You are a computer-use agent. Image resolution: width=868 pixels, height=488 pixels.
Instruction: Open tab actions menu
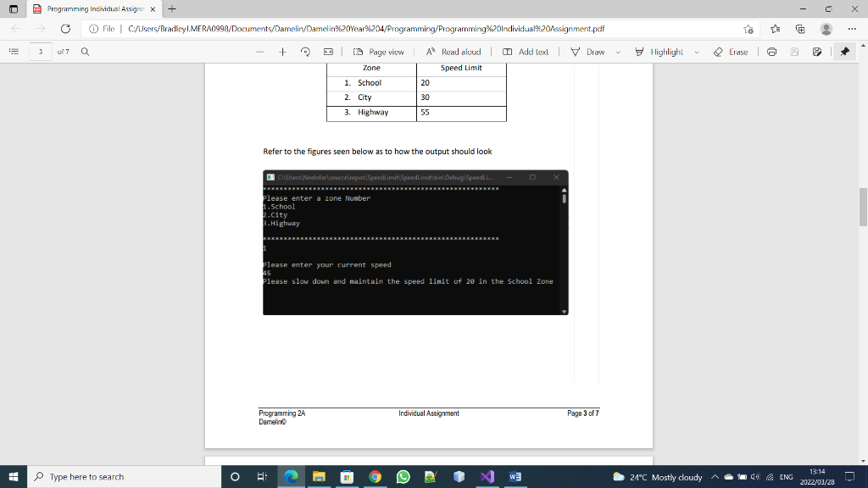[x=14, y=8]
